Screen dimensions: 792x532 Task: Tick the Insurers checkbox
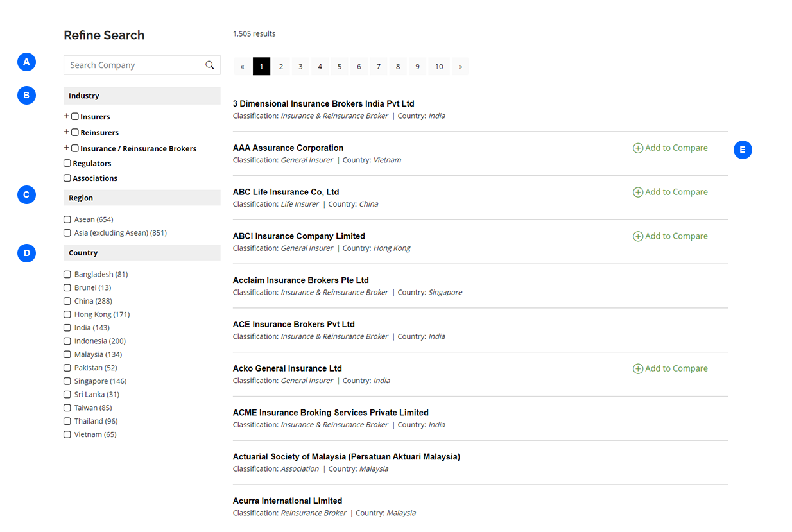click(x=75, y=117)
